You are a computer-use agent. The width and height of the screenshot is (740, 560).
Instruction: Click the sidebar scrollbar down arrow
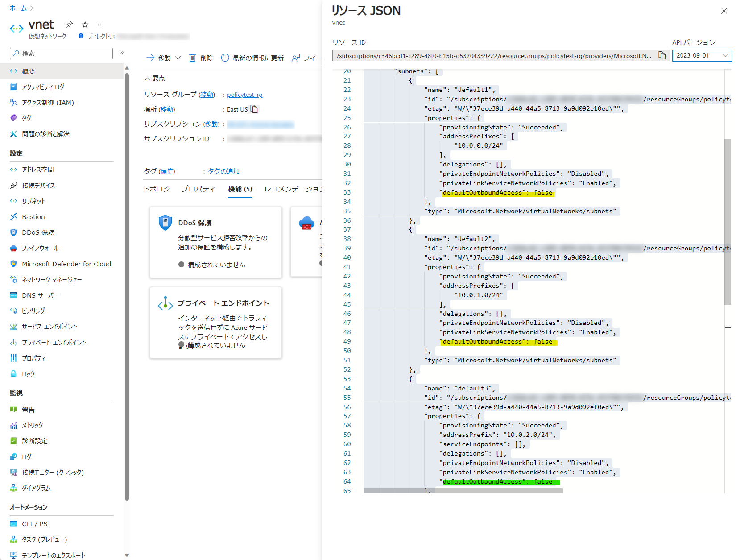(x=127, y=555)
